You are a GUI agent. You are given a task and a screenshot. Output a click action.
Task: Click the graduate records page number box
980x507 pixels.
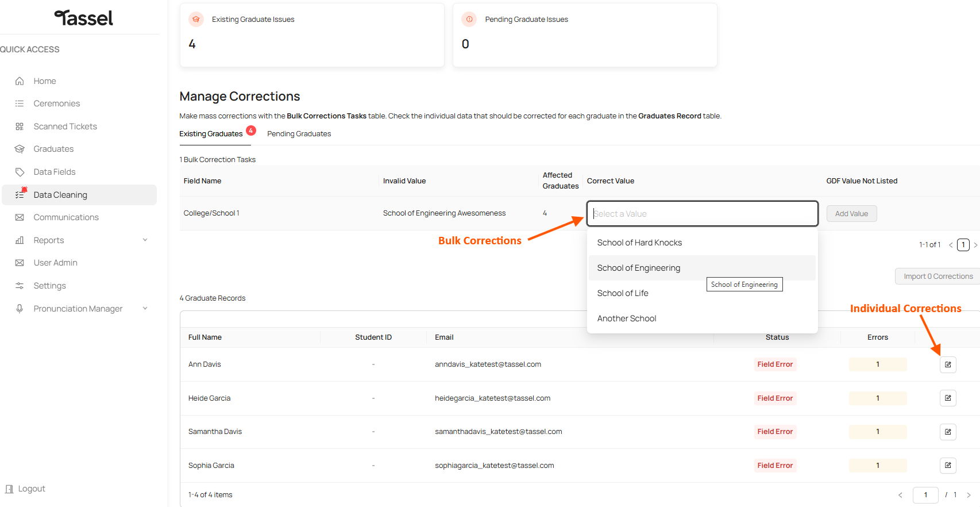[x=925, y=495]
